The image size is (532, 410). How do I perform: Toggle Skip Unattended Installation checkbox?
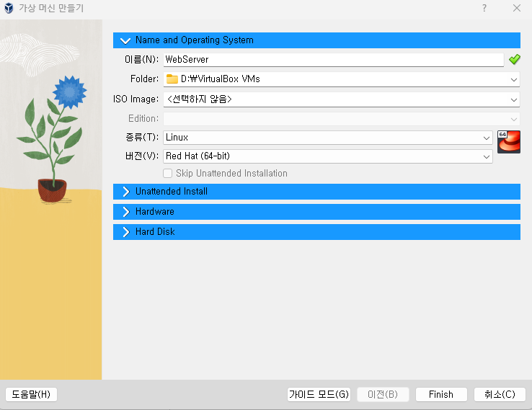click(x=168, y=173)
